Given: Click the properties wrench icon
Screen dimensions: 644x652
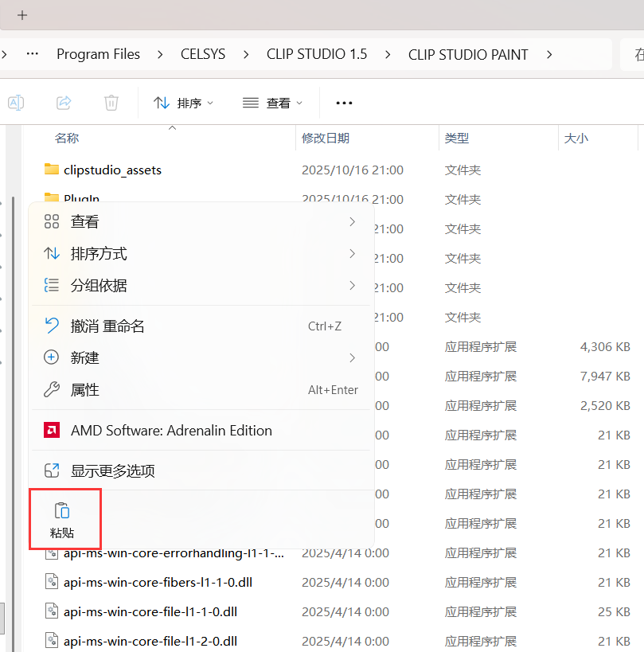Looking at the screenshot, I should pyautogui.click(x=52, y=389).
